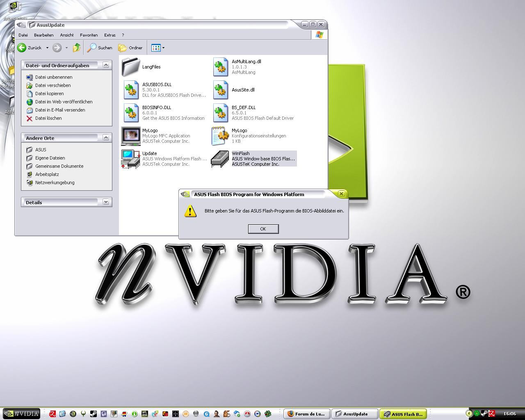Image resolution: width=525 pixels, height=420 pixels.
Task: Click Datei im Web veröffentlichen
Action: [x=64, y=102]
